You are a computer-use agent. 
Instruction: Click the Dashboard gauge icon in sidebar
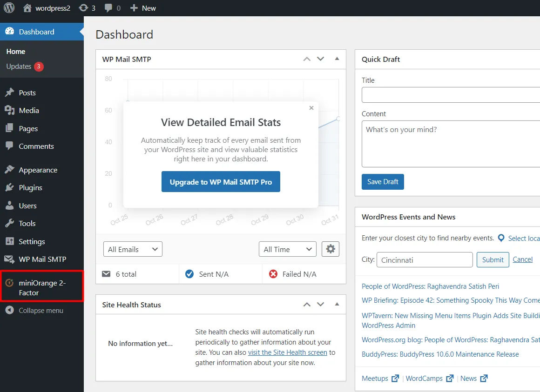pos(10,31)
